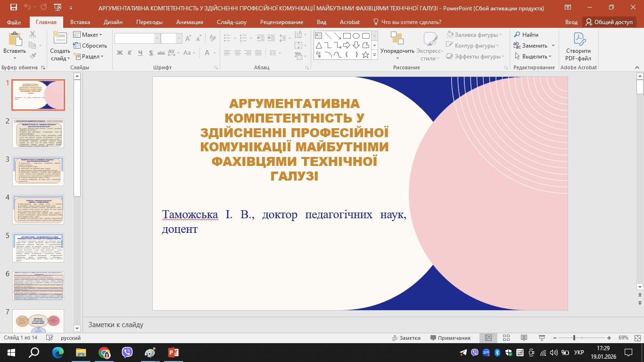Select slide 4 thumbnail in the sidebar
644x362 pixels.
coord(38,209)
